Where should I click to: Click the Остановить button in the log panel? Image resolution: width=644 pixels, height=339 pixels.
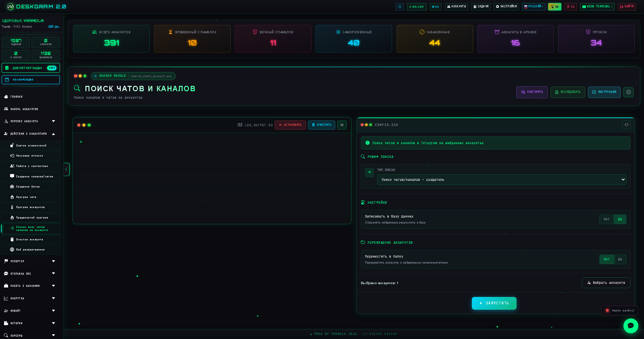290,125
